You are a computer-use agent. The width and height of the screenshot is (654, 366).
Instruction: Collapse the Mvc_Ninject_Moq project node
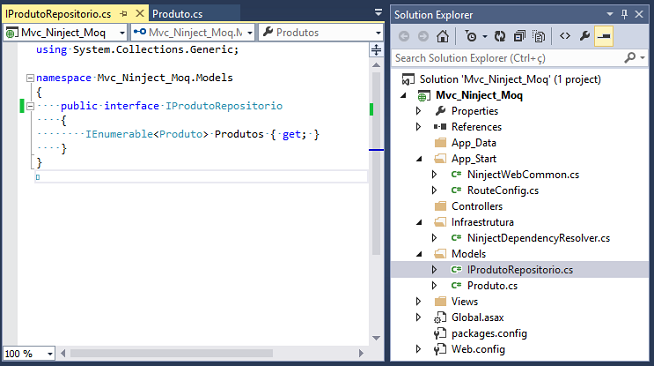click(404, 95)
